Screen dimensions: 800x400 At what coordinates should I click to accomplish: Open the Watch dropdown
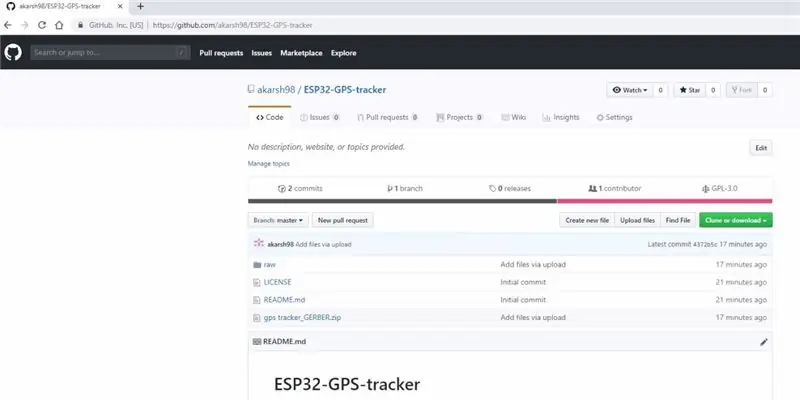coord(630,90)
